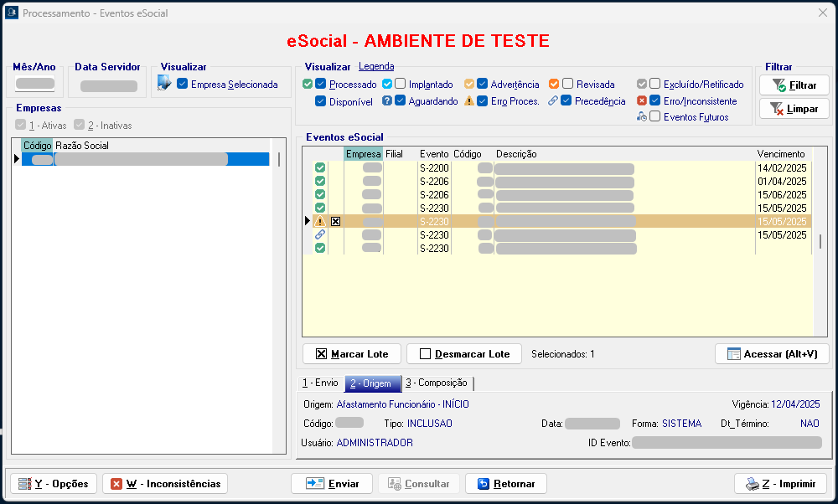Click the red X icon beside Erro/Inconsistente
The image size is (838, 504).
642,101
